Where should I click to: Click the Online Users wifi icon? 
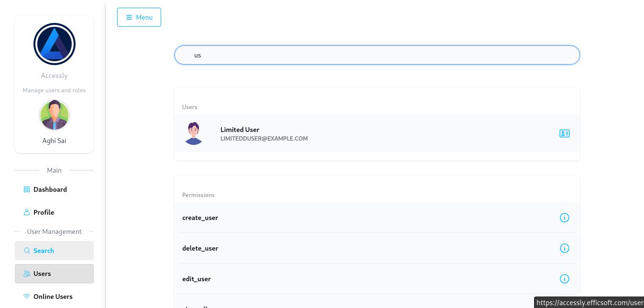[27, 297]
